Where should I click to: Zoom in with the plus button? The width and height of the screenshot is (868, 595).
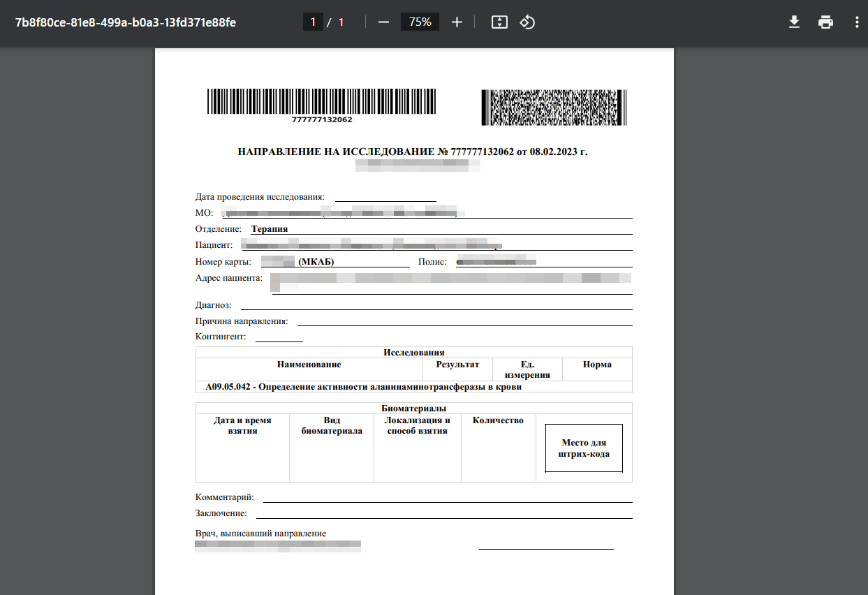pyautogui.click(x=457, y=22)
